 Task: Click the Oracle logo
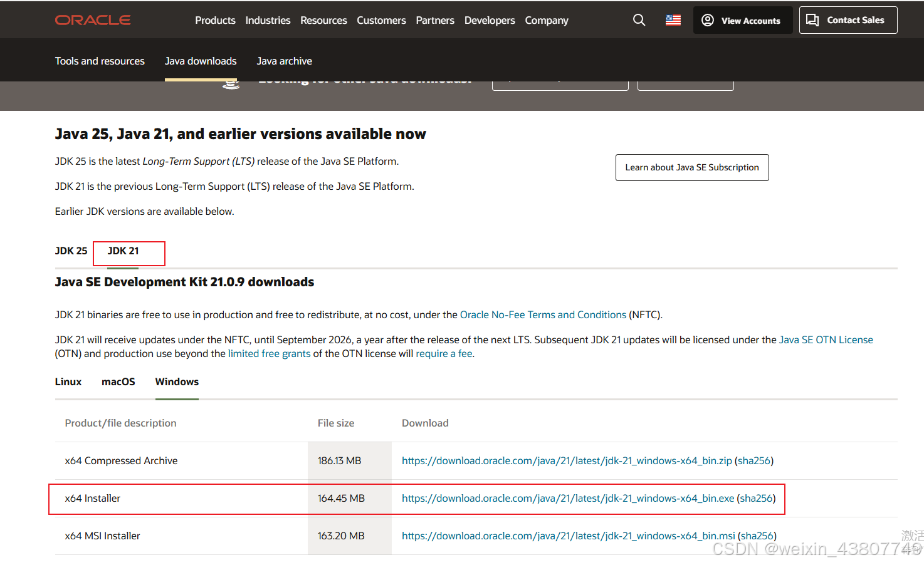click(93, 20)
